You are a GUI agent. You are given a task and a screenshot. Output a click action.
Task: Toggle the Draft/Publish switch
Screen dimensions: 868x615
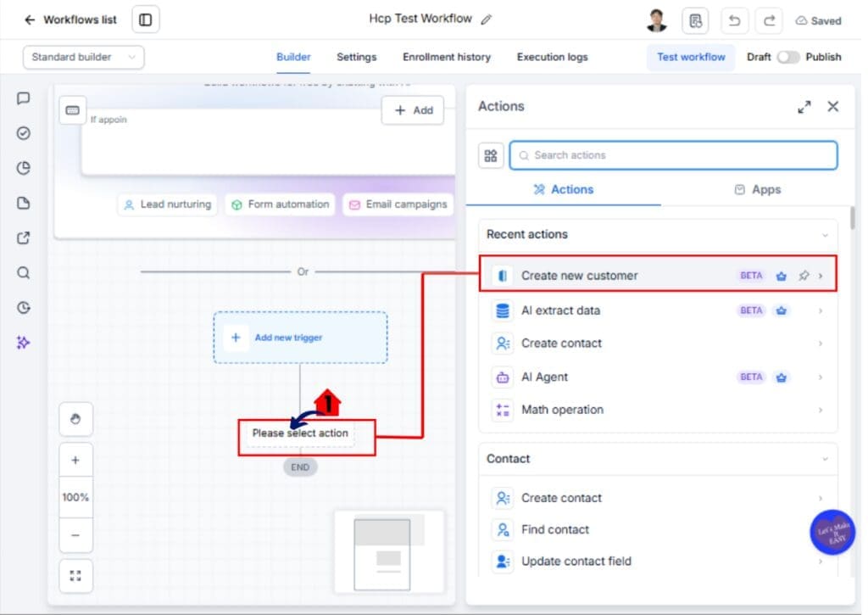[787, 57]
